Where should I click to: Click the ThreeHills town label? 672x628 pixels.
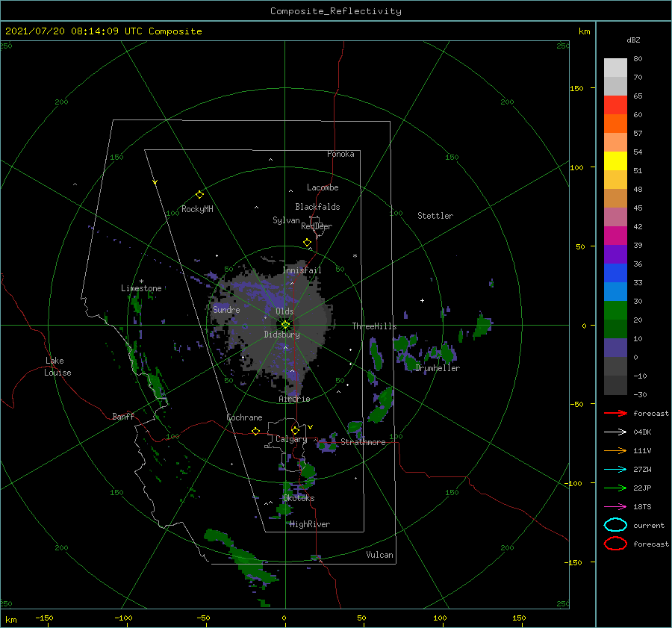click(374, 326)
